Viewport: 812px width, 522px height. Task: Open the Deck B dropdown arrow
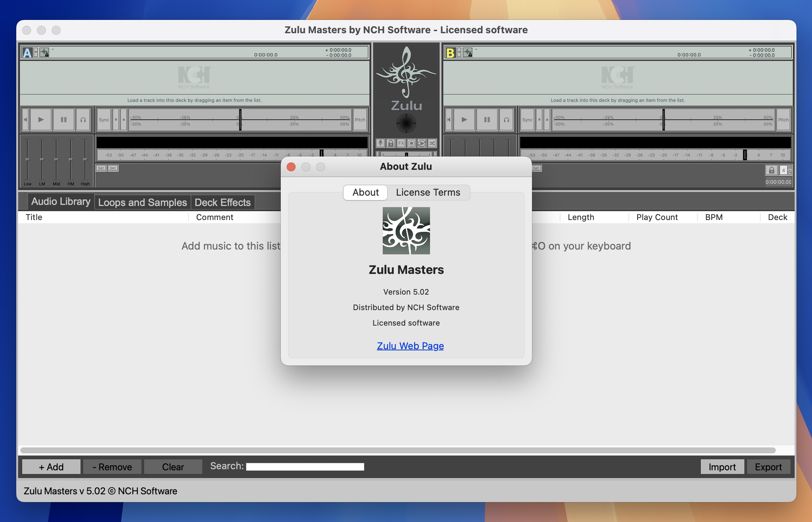click(459, 52)
